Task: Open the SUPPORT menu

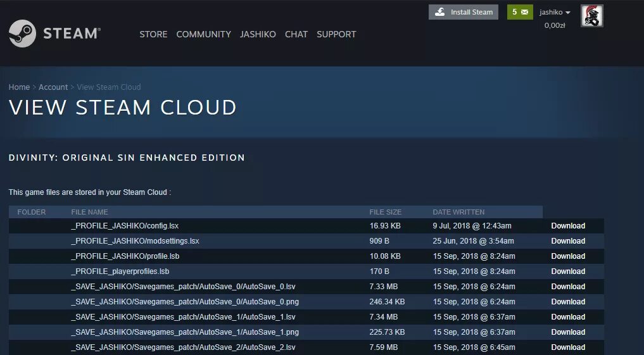Action: (x=336, y=34)
